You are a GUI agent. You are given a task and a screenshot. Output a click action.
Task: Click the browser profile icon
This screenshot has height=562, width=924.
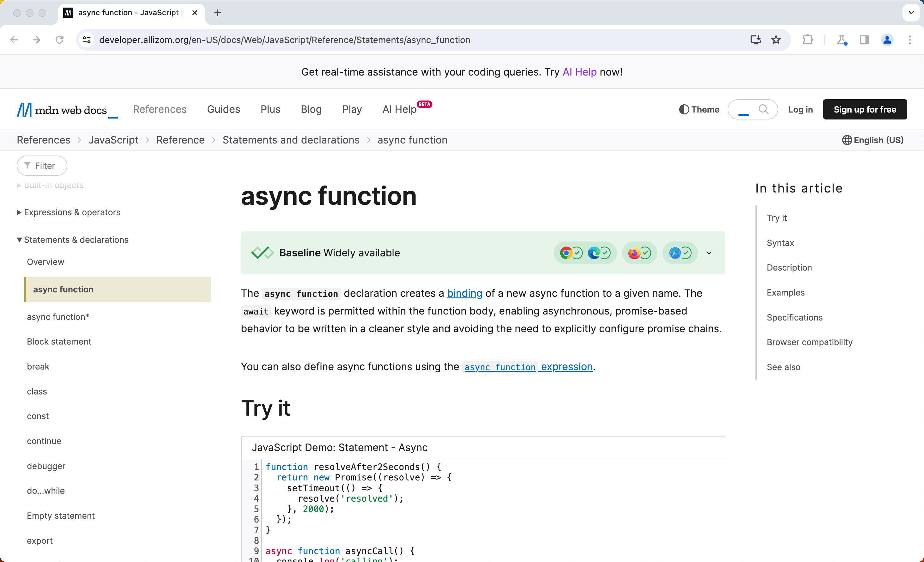tap(887, 40)
